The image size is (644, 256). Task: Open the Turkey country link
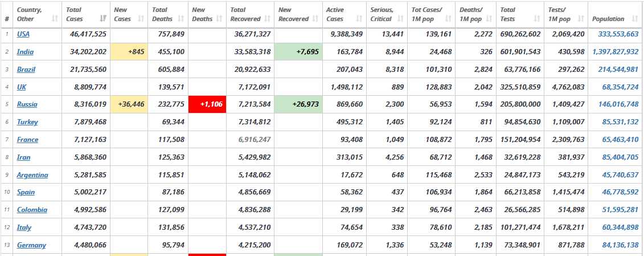[x=27, y=122]
